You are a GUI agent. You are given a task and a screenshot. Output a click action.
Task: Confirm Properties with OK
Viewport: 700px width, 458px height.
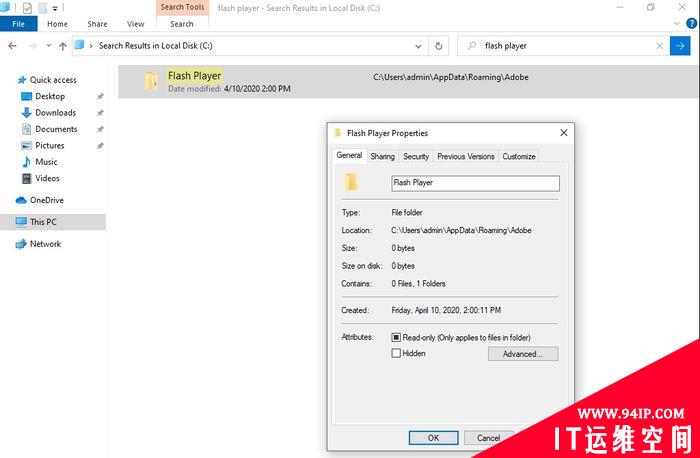point(433,438)
